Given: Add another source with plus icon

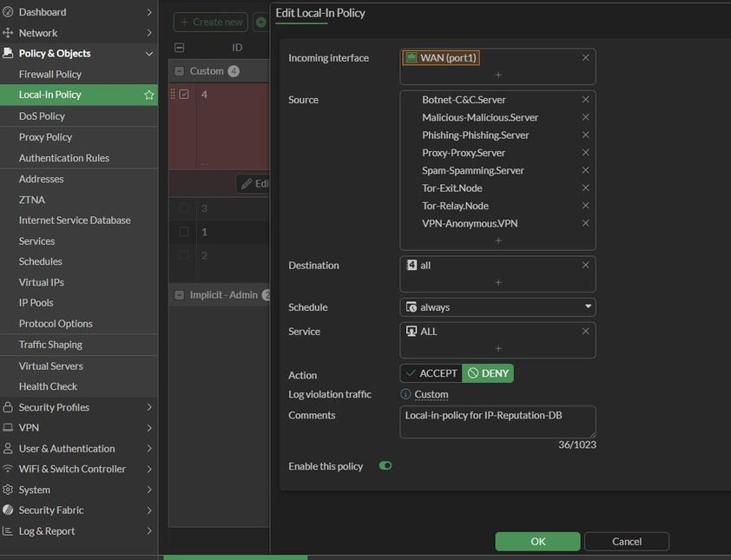Looking at the screenshot, I should (x=497, y=240).
